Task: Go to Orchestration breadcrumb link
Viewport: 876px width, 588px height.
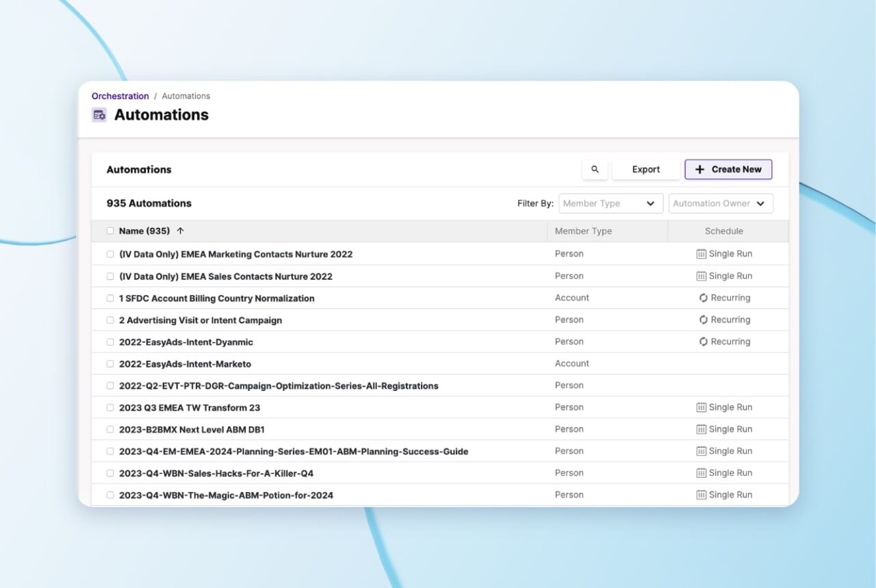Action: coord(120,97)
